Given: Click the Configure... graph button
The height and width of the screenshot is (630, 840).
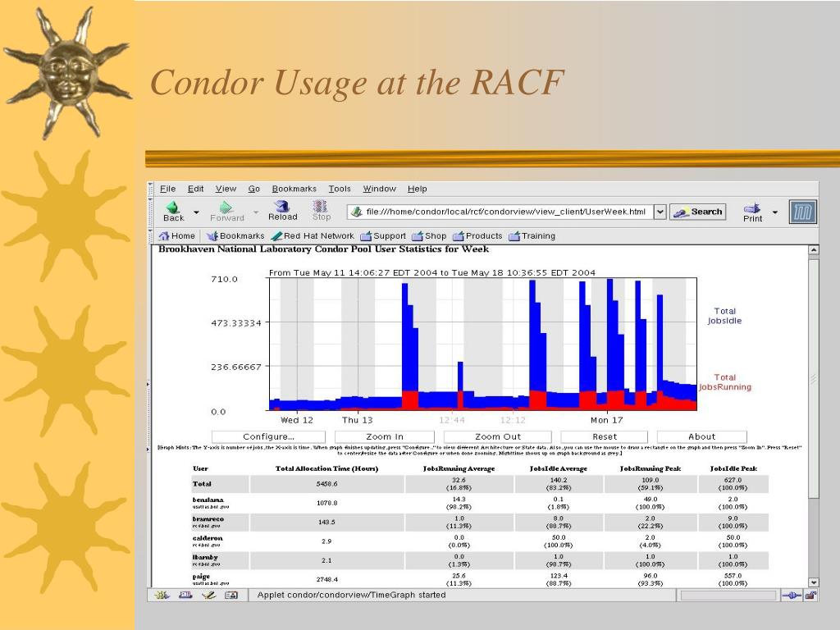Looking at the screenshot, I should pos(268,436).
